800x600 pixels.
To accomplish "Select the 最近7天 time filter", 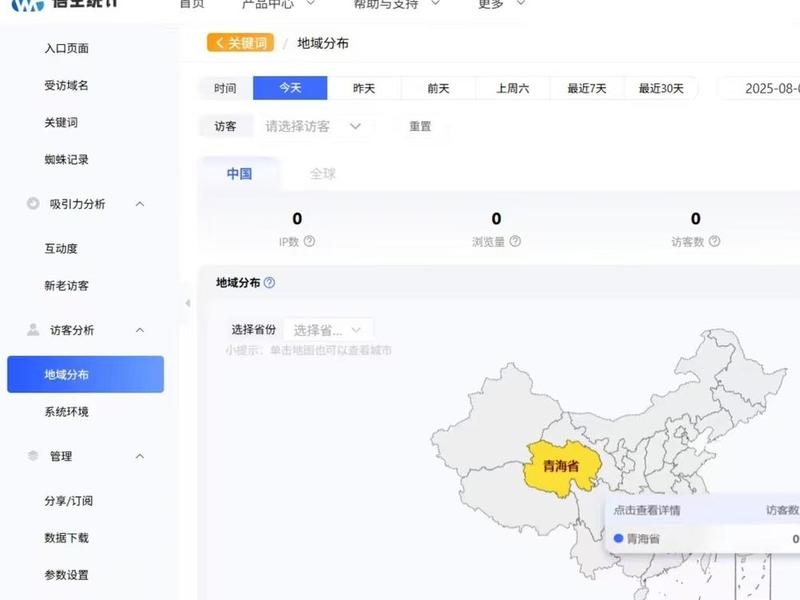I will click(x=587, y=88).
